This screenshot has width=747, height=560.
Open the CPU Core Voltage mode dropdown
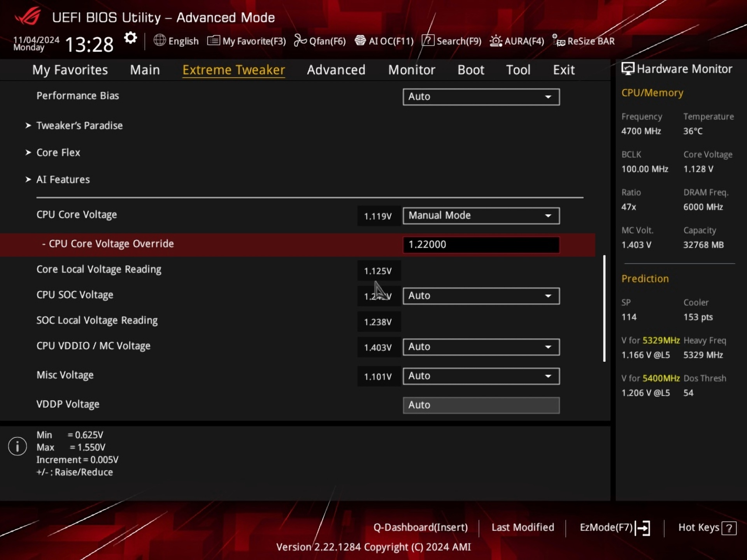(481, 215)
